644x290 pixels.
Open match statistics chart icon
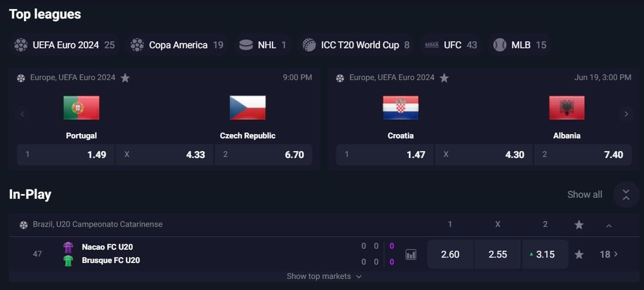coord(411,254)
